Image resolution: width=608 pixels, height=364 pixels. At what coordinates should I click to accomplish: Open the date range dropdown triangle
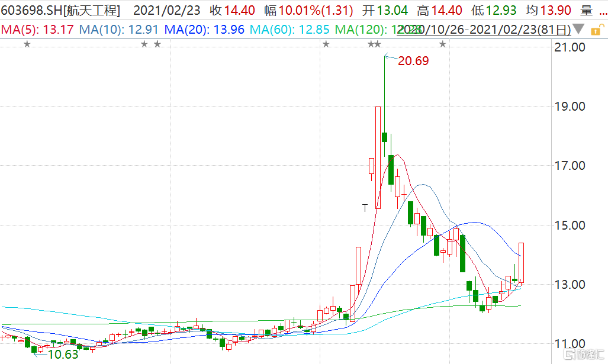click(578, 28)
